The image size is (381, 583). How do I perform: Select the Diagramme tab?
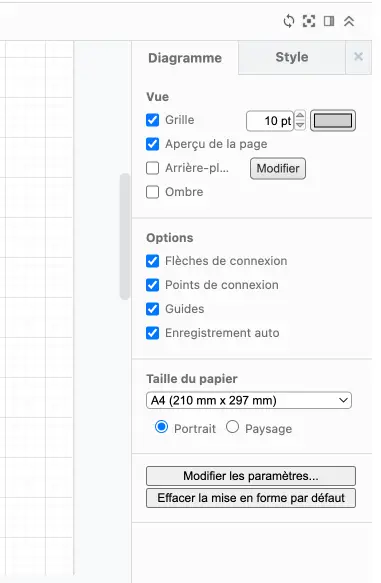185,58
